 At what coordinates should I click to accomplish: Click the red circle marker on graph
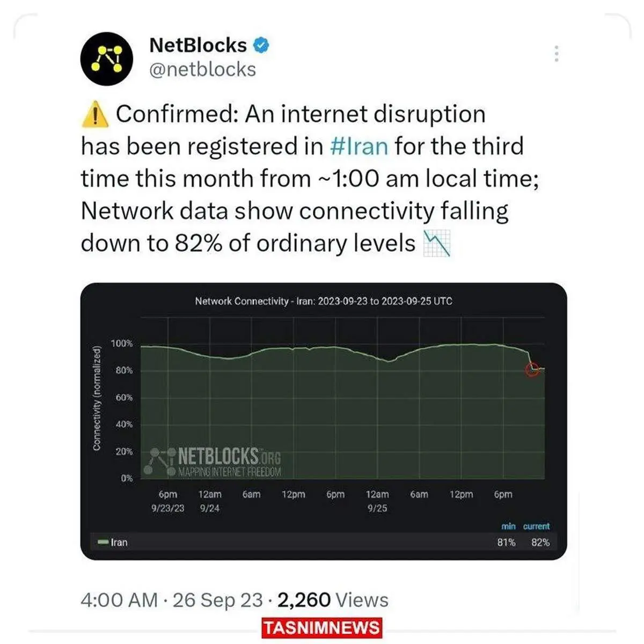pyautogui.click(x=532, y=369)
